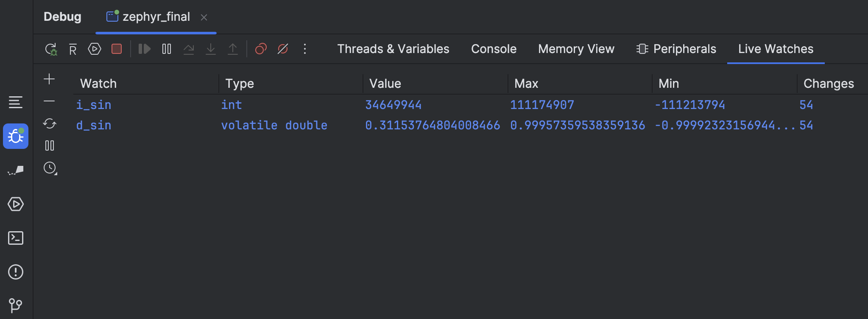The height and width of the screenshot is (319, 868).
Task: Click the Run configuration icon in debug toolbar
Action: (95, 49)
